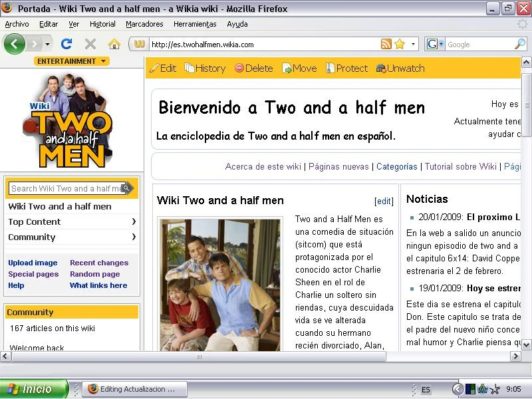Open the Help link in sidebar
Image resolution: width=532 pixels, height=399 pixels.
(x=16, y=285)
